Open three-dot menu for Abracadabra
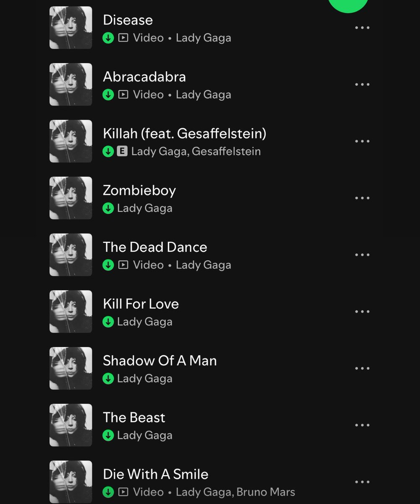The width and height of the screenshot is (420, 504). pyautogui.click(x=362, y=84)
